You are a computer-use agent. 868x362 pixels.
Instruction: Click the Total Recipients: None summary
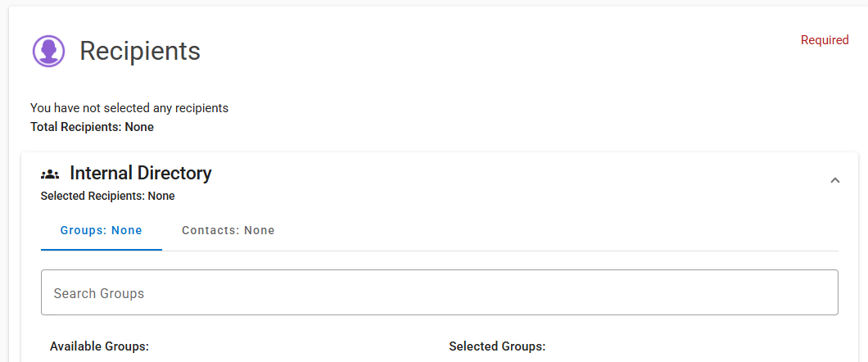[x=92, y=127]
